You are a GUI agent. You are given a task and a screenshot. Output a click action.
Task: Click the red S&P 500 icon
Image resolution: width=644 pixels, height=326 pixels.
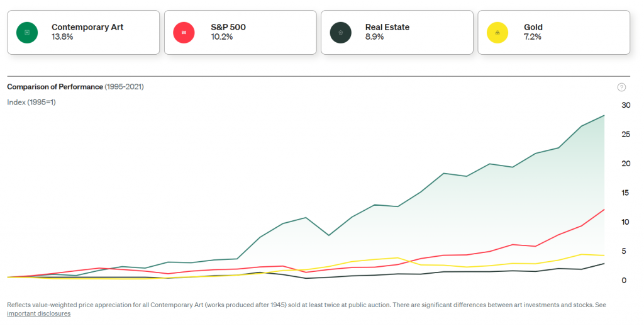[x=184, y=32]
